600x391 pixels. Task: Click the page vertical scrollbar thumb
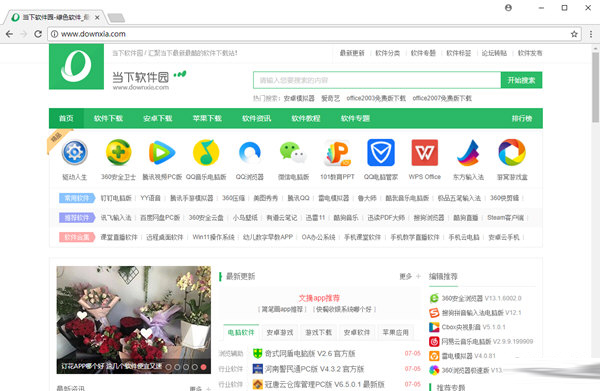tap(595, 87)
